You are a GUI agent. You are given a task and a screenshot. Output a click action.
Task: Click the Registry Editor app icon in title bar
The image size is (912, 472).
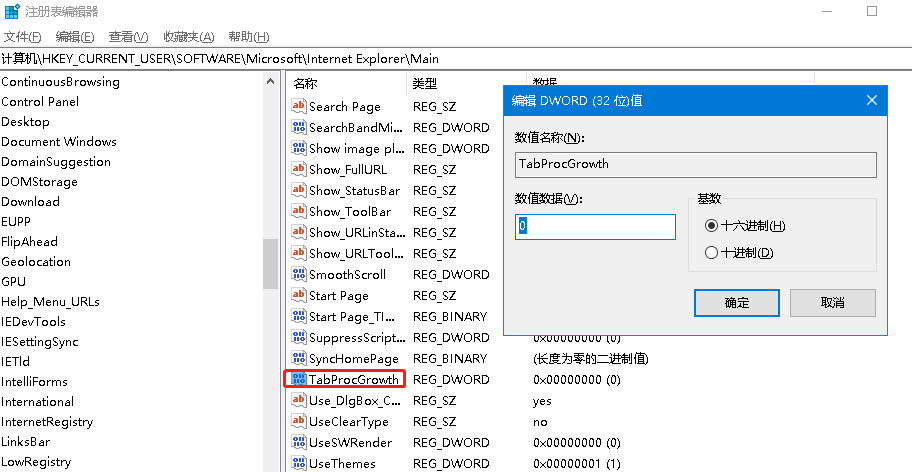(11, 12)
